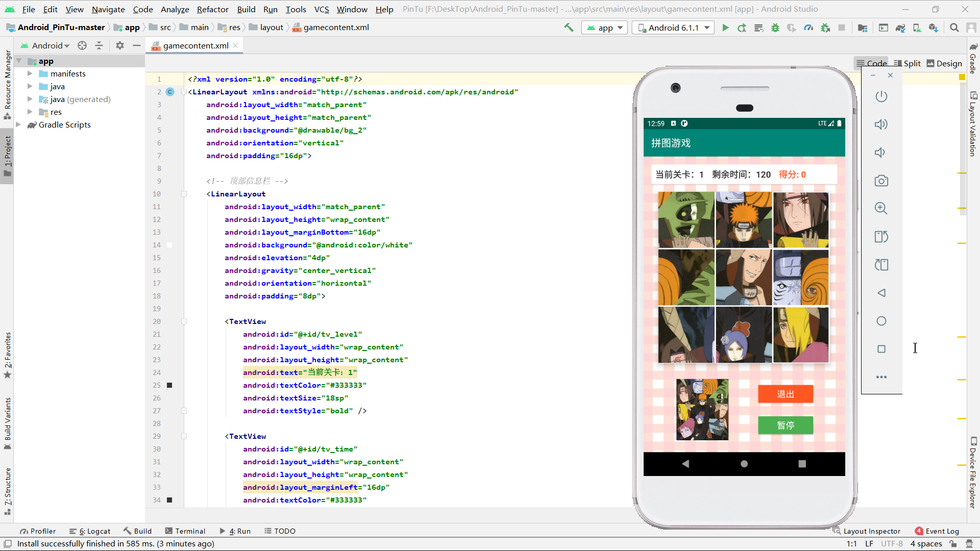The width and height of the screenshot is (980, 551).
Task: Click the emulator volume up icon
Action: pyautogui.click(x=881, y=124)
